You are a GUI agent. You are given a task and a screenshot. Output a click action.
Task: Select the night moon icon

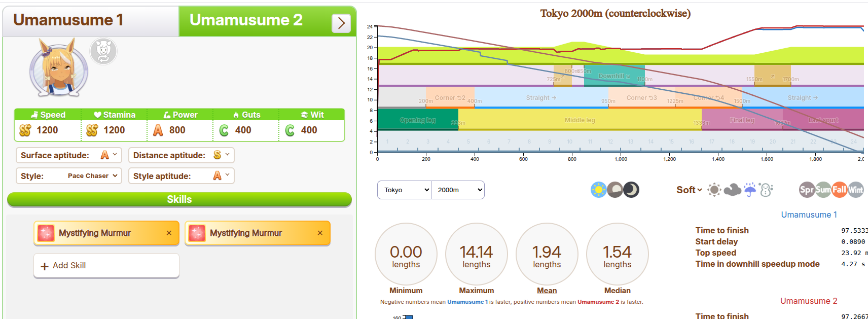[631, 190]
